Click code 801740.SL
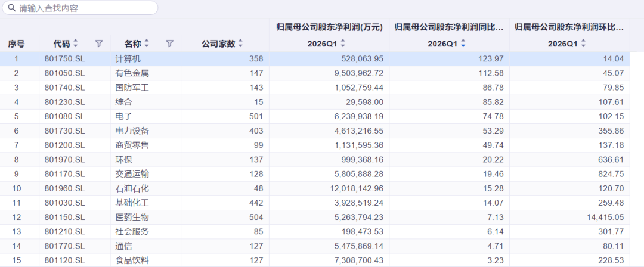644x267 pixels. 64,88
